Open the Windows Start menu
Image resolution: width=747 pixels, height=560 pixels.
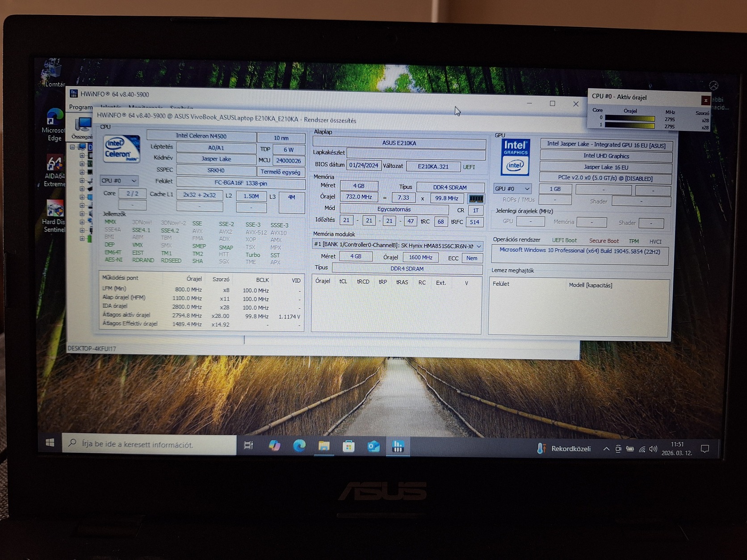click(x=50, y=443)
